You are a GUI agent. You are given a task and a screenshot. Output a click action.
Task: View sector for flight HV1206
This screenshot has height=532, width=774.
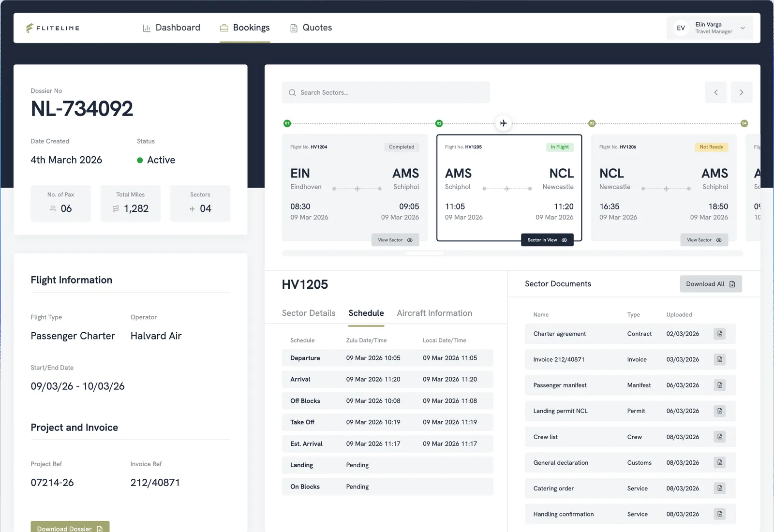[704, 240]
